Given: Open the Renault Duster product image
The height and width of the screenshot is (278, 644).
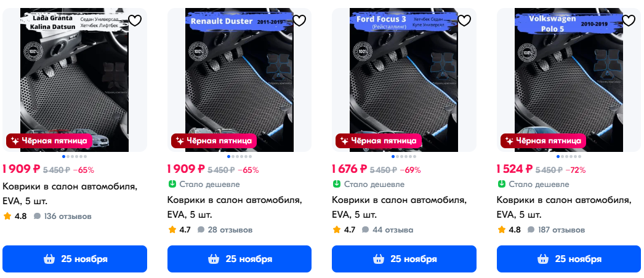Looking at the screenshot, I should 239,80.
